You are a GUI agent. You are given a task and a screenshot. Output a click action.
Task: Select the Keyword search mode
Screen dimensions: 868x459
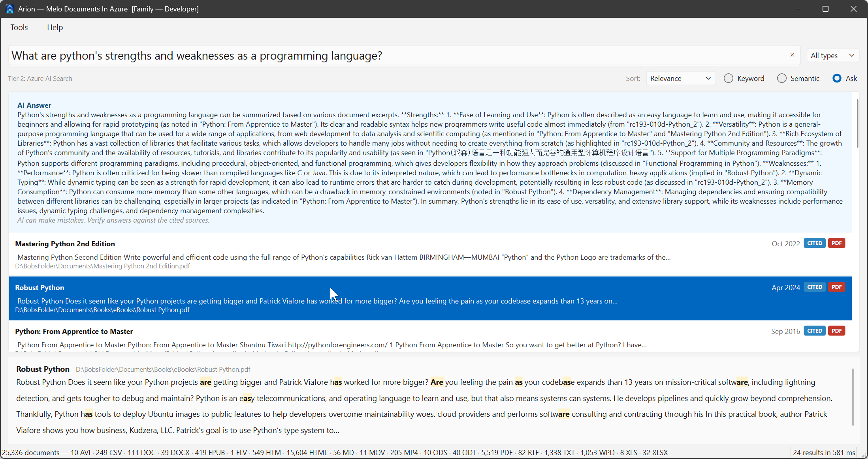[x=744, y=78]
